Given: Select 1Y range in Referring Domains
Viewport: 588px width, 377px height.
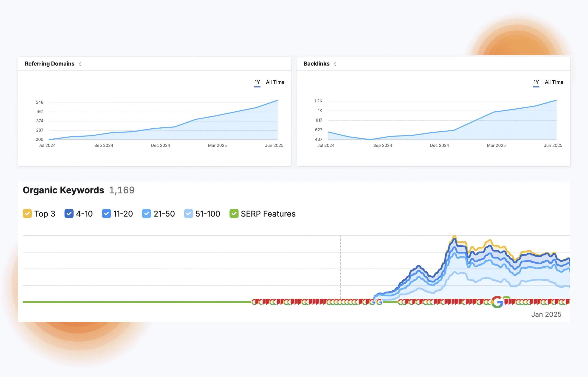Looking at the screenshot, I should [257, 82].
